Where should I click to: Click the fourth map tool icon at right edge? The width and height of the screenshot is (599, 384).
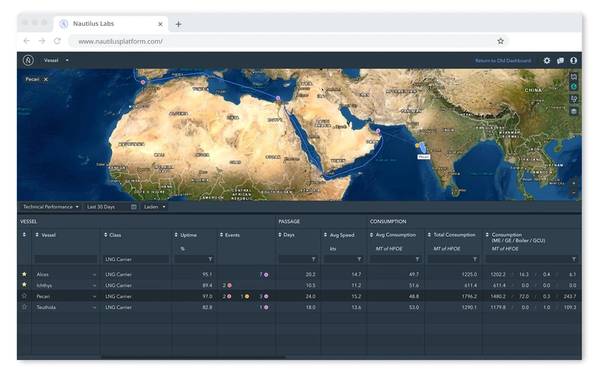tap(573, 111)
